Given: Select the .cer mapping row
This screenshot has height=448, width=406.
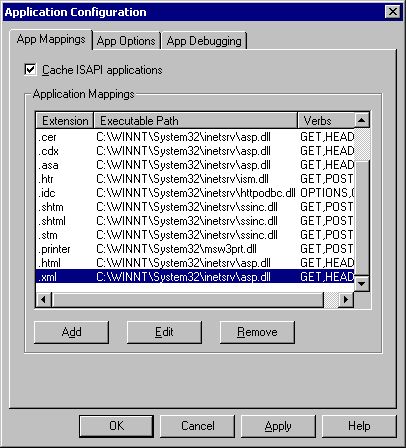Looking at the screenshot, I should pos(195,137).
